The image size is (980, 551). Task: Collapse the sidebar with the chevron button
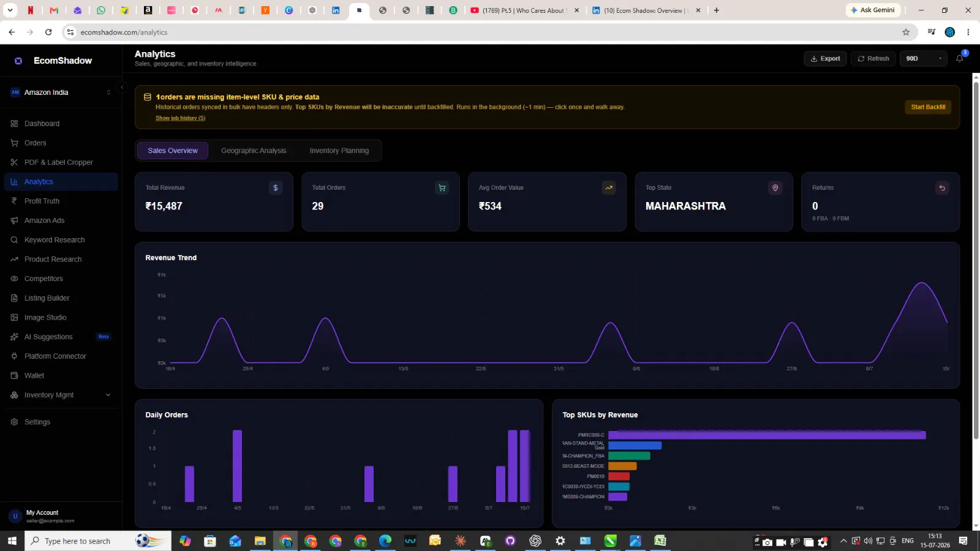click(122, 88)
